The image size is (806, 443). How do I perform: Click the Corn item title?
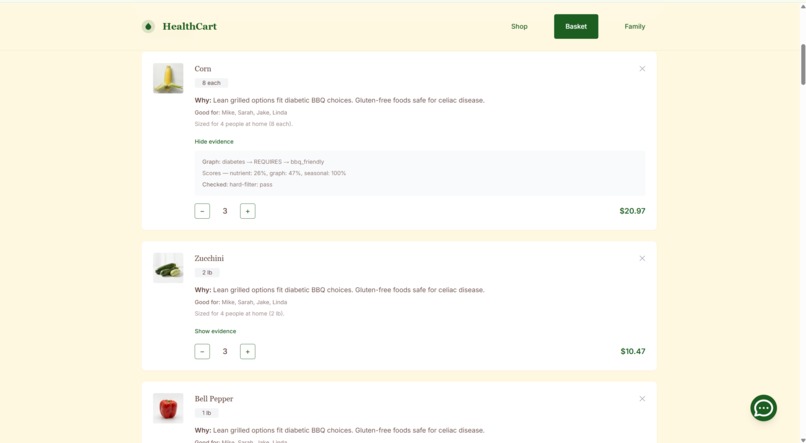(x=203, y=69)
